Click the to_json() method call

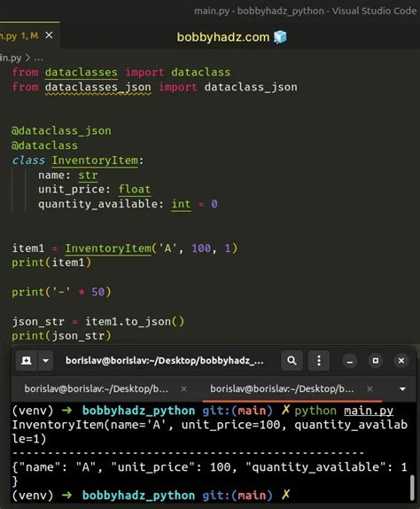tap(154, 322)
